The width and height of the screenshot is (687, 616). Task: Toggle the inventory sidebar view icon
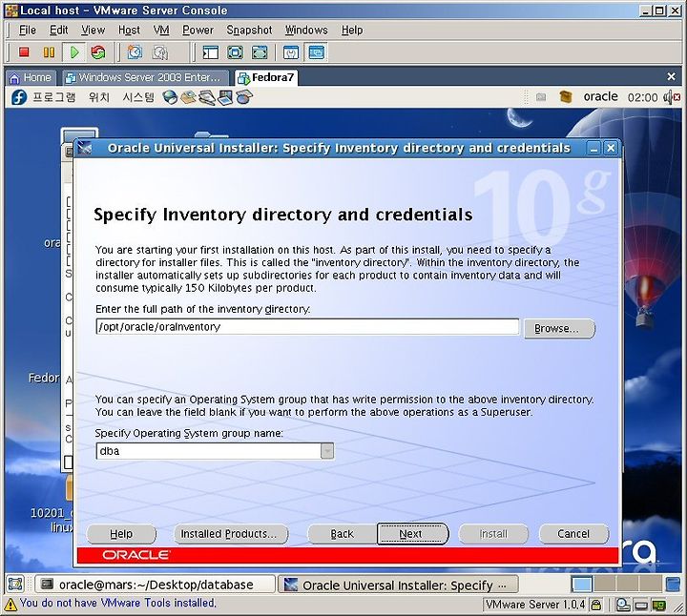click(210, 52)
